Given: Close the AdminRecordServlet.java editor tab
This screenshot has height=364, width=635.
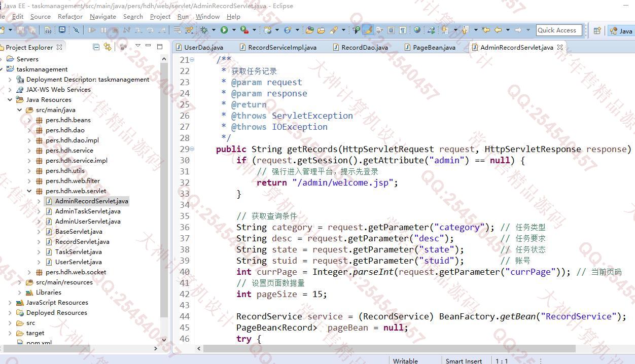Looking at the screenshot, I should (x=560, y=47).
